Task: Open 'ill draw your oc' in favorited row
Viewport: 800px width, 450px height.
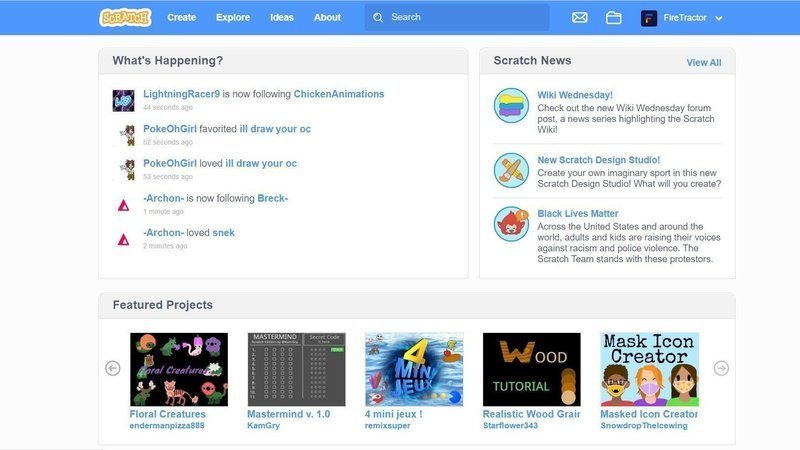Action: point(275,129)
